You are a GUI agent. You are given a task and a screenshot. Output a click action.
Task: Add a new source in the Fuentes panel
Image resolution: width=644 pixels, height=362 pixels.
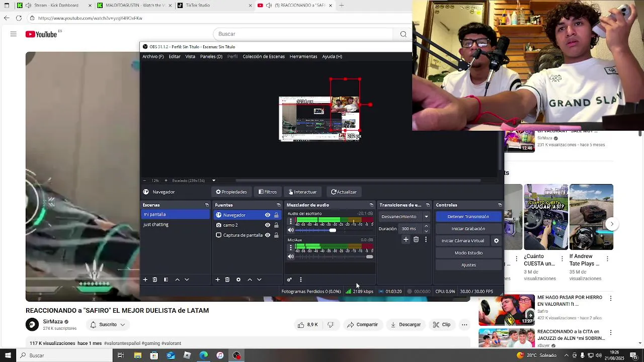pos(217,280)
